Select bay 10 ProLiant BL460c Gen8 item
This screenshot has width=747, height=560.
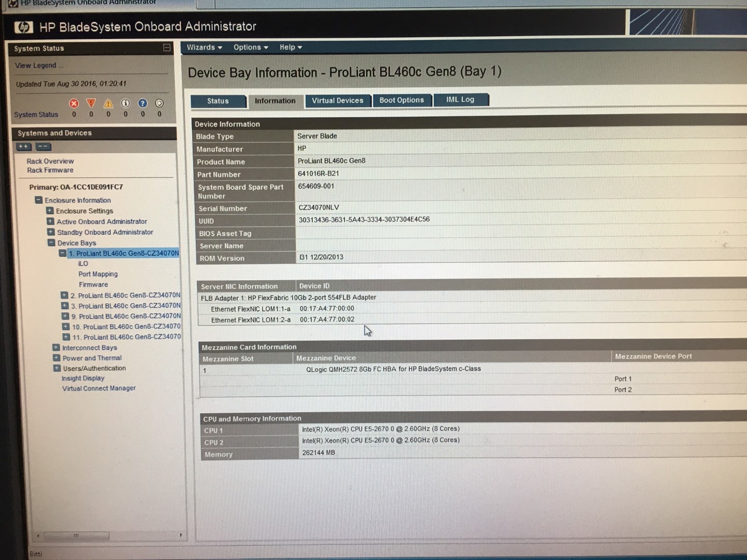pos(127,327)
